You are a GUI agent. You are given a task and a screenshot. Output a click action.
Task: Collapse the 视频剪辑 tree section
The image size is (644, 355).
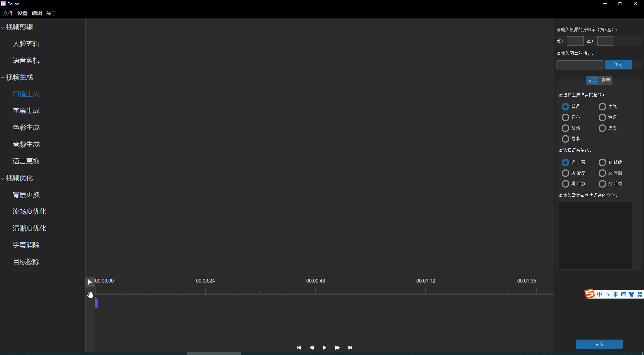pos(3,28)
